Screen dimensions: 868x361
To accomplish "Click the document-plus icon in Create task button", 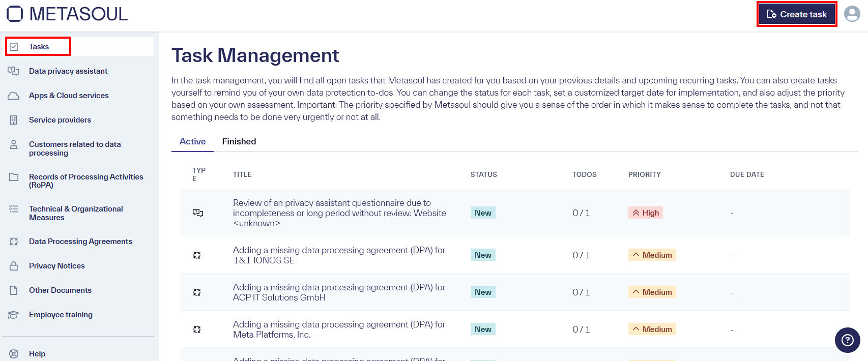I will pos(771,14).
